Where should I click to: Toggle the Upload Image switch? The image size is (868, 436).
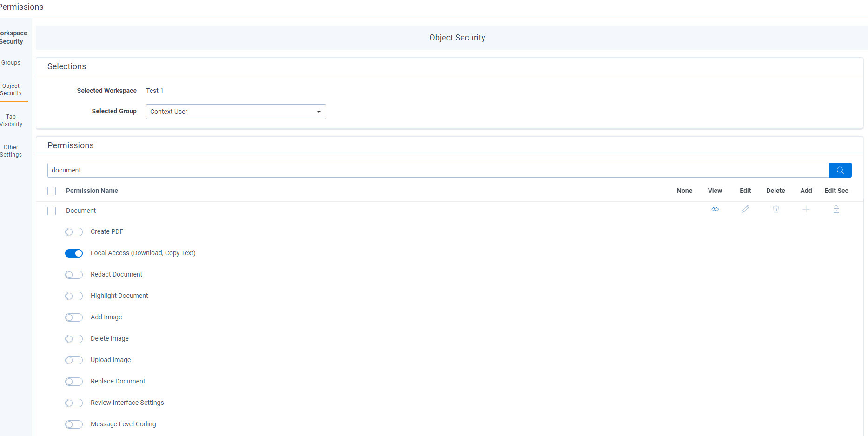pos(74,360)
